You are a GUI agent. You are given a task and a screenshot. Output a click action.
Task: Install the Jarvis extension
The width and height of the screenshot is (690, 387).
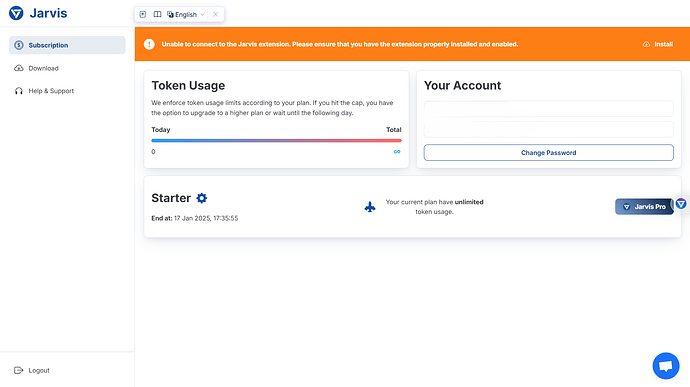(x=658, y=44)
